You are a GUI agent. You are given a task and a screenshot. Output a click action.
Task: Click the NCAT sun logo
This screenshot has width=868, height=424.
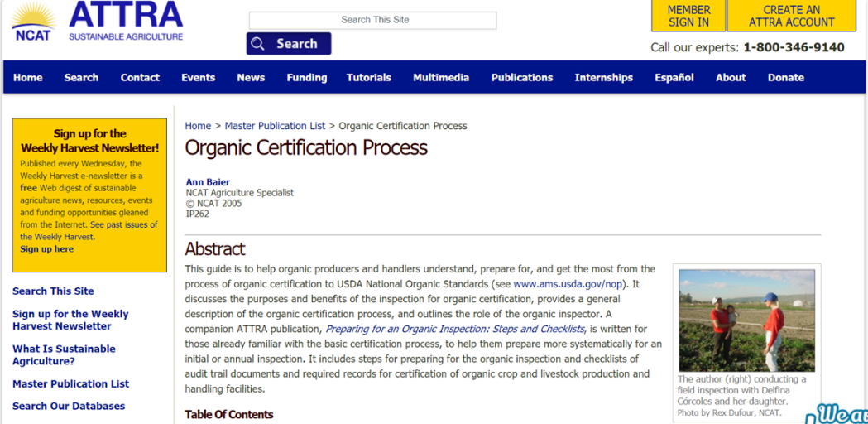[x=33, y=22]
